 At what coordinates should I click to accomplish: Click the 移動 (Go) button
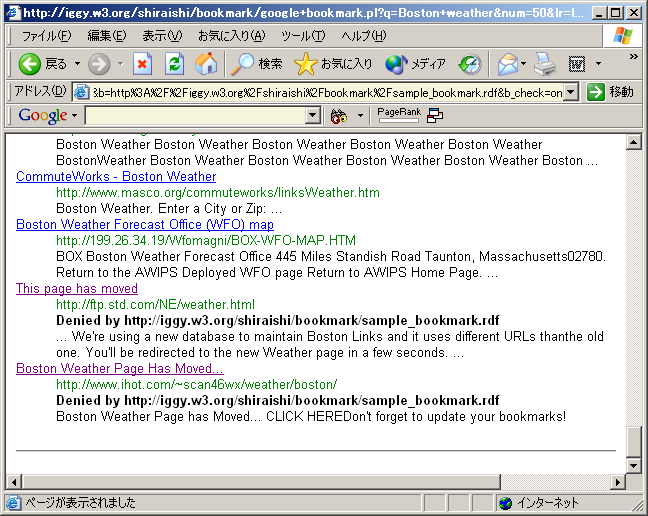(x=610, y=92)
